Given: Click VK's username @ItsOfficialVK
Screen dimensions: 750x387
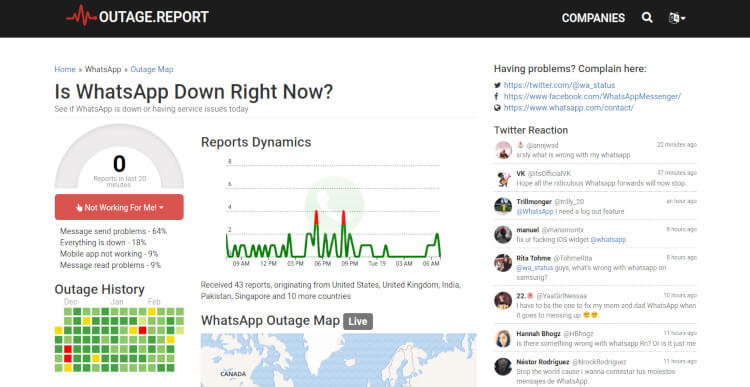Looking at the screenshot, I should [549, 174].
